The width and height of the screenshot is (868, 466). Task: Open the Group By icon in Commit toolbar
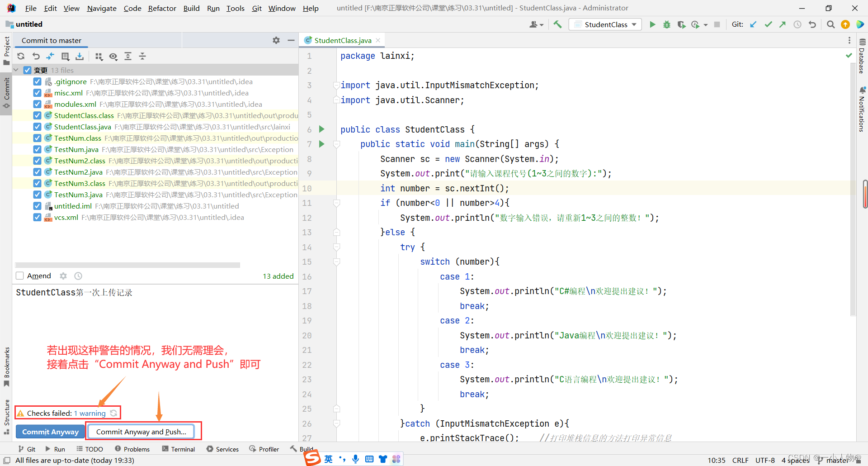tap(99, 56)
